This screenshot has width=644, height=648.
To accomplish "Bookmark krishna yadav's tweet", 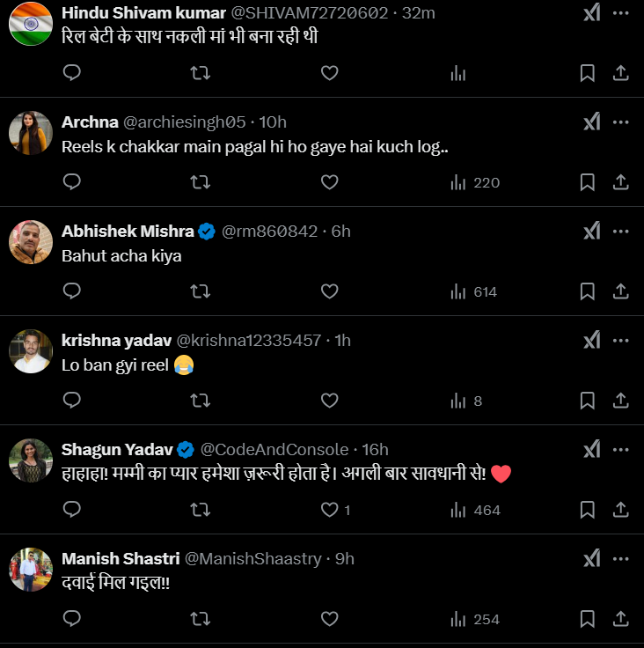I will [588, 401].
